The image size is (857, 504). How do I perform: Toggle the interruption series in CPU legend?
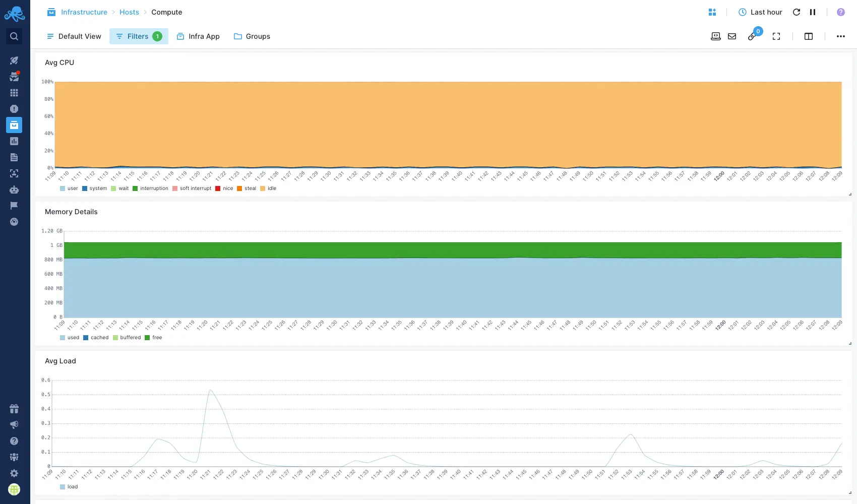click(151, 188)
